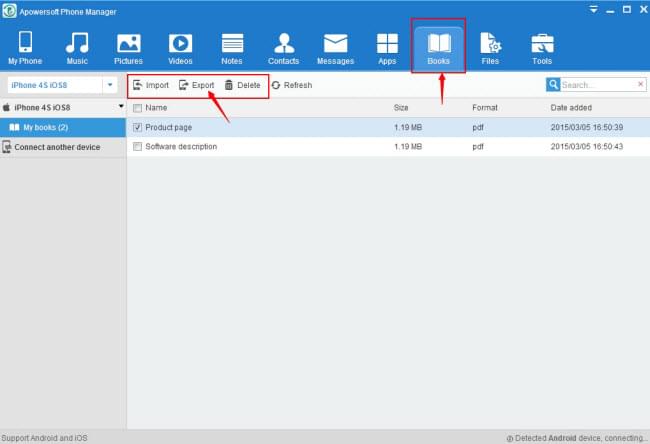
Task: Open the Notes section
Action: coord(232,48)
